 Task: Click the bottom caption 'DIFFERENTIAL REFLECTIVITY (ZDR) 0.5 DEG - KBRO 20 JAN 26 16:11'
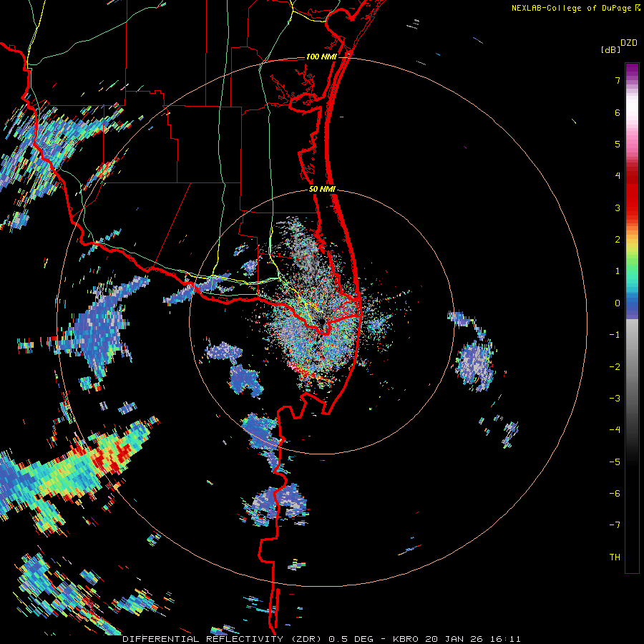pyautogui.click(x=321, y=639)
